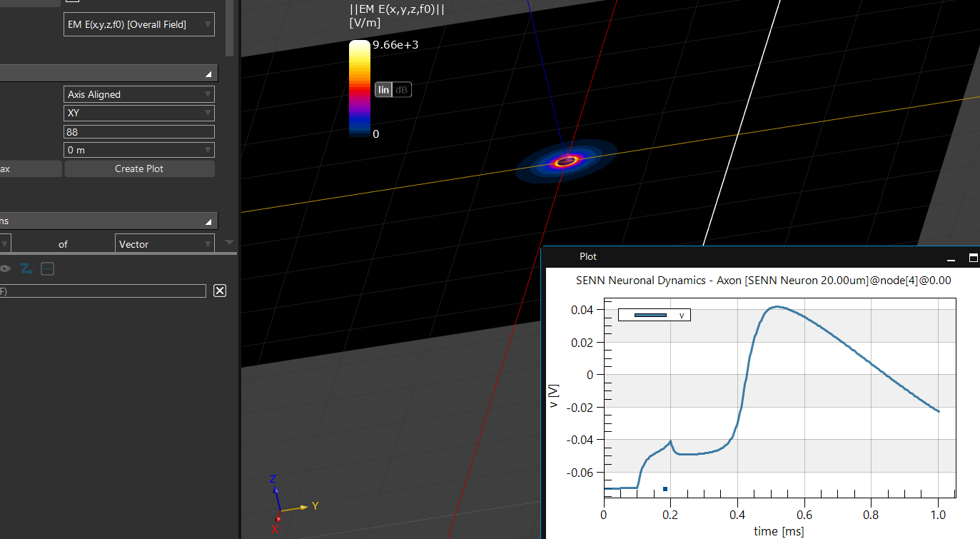The width and height of the screenshot is (980, 539).
Task: Open the EM E(x,y,z,f0) Overall Field dropdown
Action: click(138, 24)
